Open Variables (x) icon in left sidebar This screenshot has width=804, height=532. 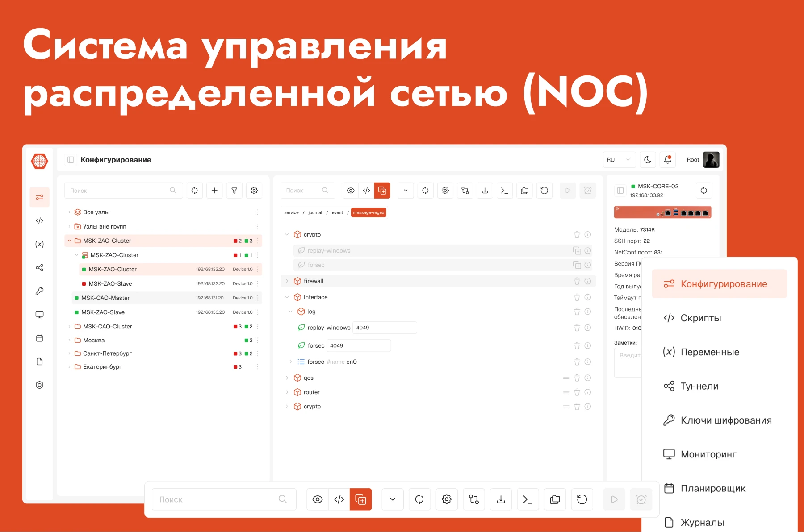(x=39, y=244)
